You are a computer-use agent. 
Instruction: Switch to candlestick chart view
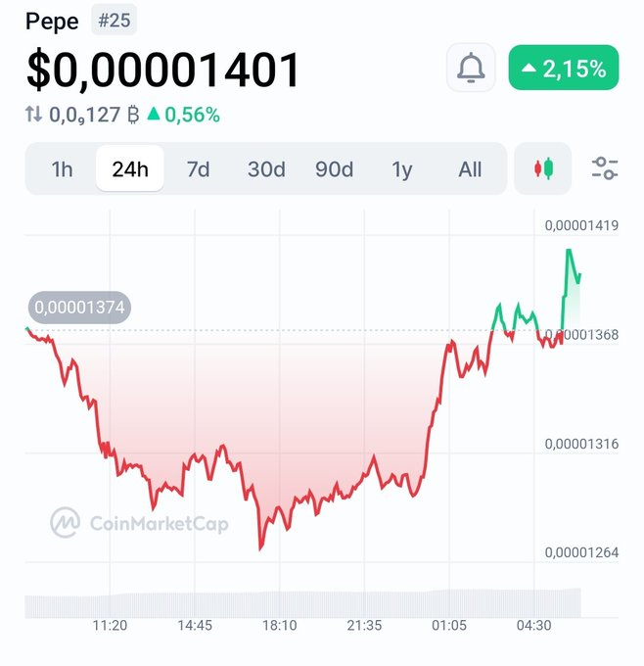click(x=543, y=168)
